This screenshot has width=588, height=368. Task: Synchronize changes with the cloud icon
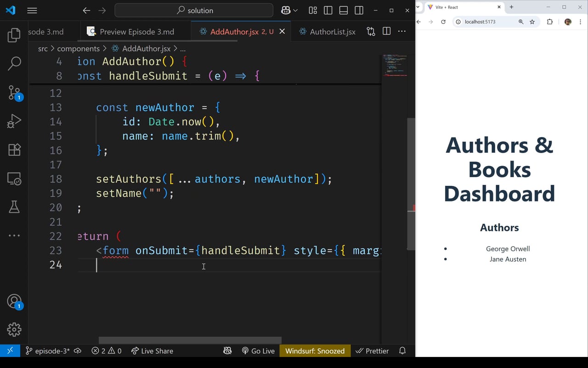point(78,351)
